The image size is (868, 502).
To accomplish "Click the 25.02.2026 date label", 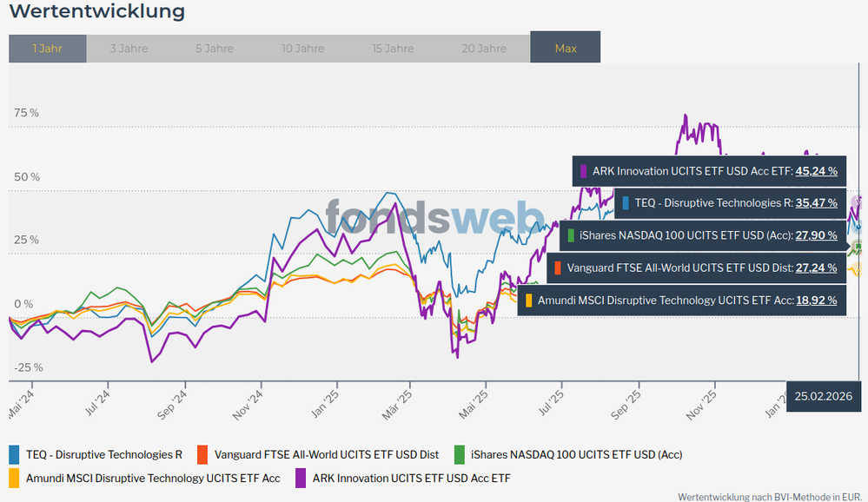I will pyautogui.click(x=823, y=396).
